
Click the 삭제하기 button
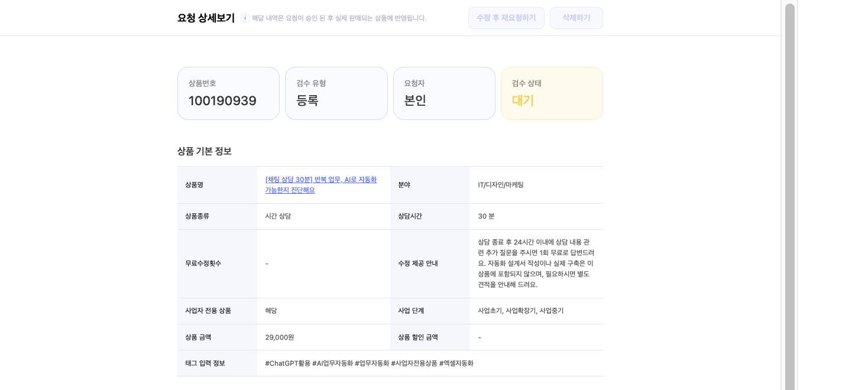point(576,18)
